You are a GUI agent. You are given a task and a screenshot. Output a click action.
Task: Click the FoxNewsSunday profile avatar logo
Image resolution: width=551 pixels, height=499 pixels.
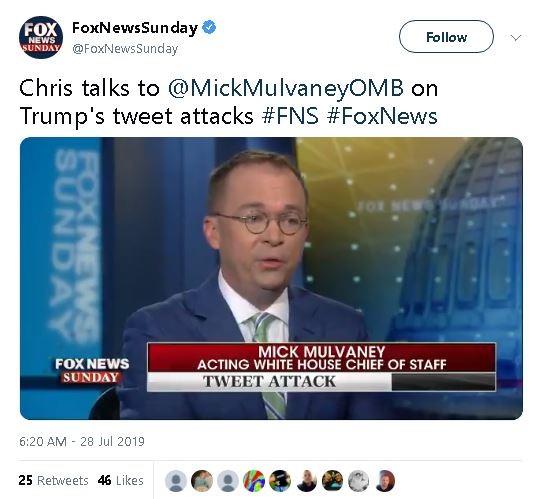pos(41,37)
